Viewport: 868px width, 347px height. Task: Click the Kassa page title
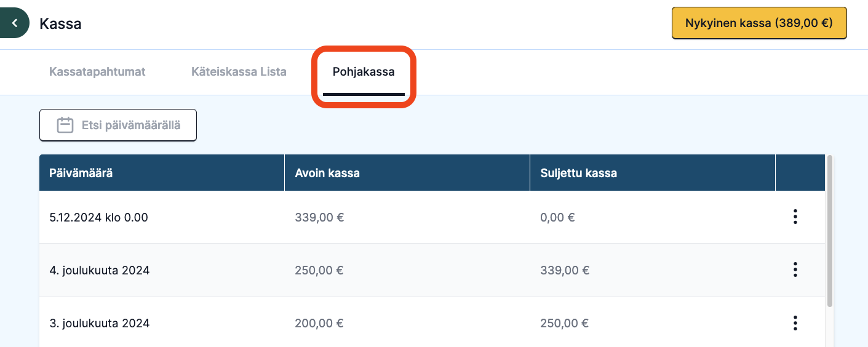point(60,24)
